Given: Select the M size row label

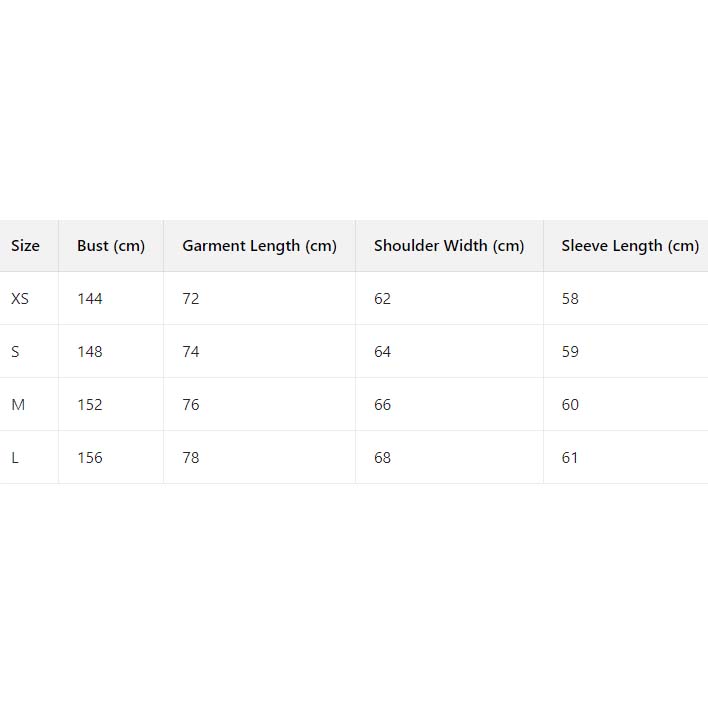Looking at the screenshot, I should pyautogui.click(x=17, y=405).
